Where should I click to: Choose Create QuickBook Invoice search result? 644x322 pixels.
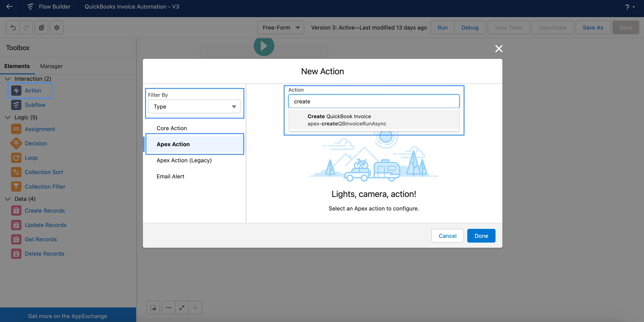(347, 120)
